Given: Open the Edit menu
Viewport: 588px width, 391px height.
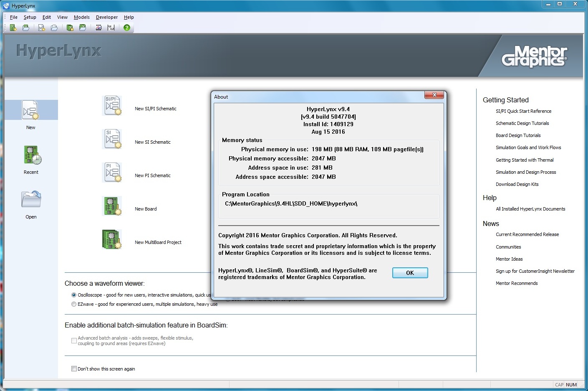Looking at the screenshot, I should [x=47, y=17].
